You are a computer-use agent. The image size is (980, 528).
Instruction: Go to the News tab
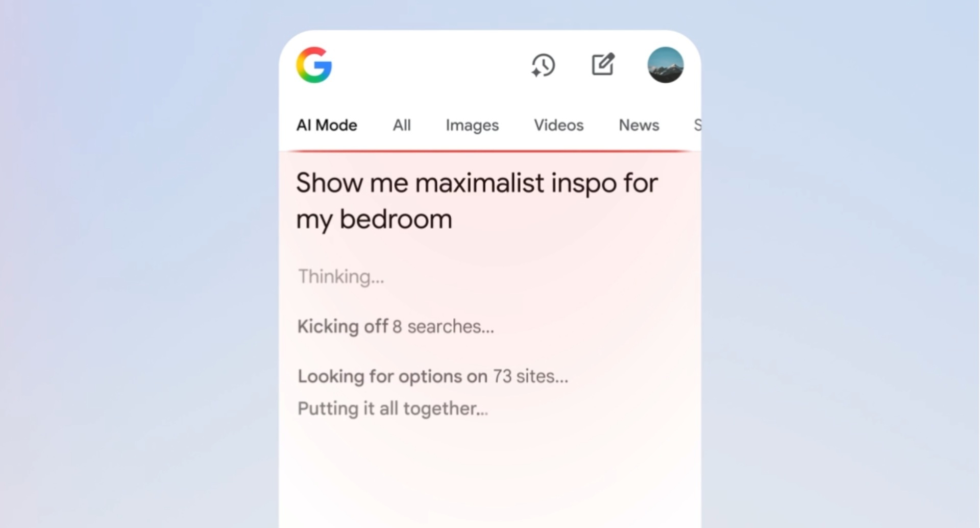[639, 125]
